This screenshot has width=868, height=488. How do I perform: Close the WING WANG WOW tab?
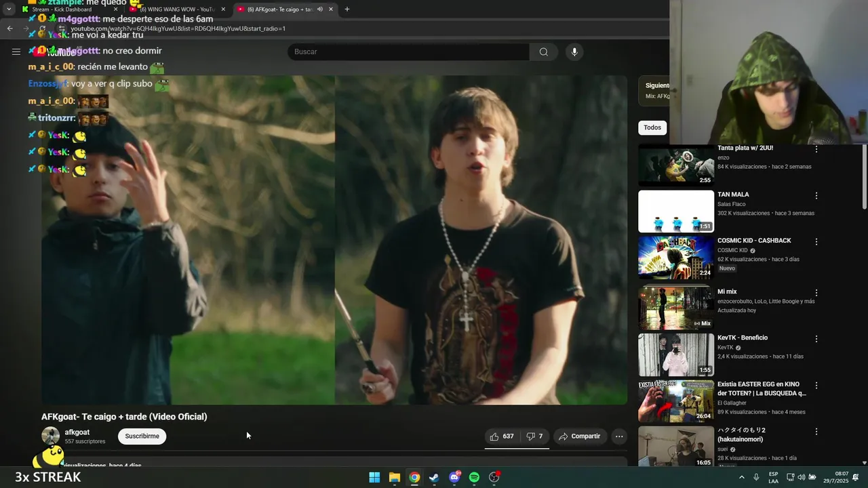click(x=222, y=9)
